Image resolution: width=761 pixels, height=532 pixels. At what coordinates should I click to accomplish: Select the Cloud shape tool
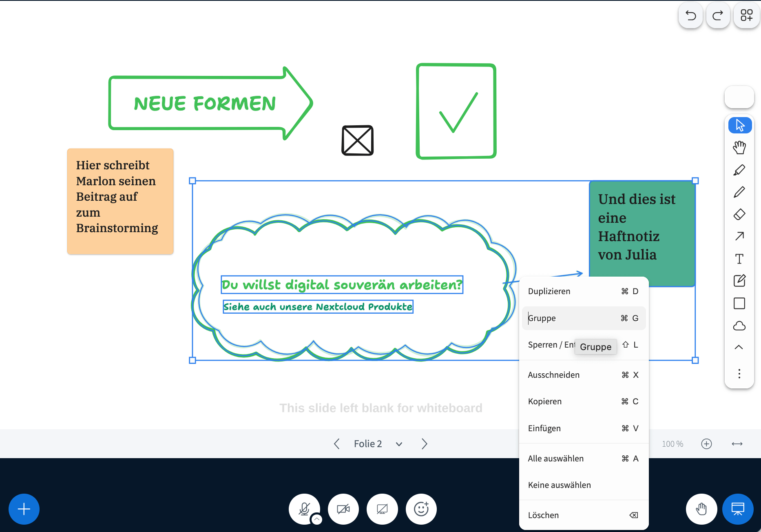tap(739, 326)
